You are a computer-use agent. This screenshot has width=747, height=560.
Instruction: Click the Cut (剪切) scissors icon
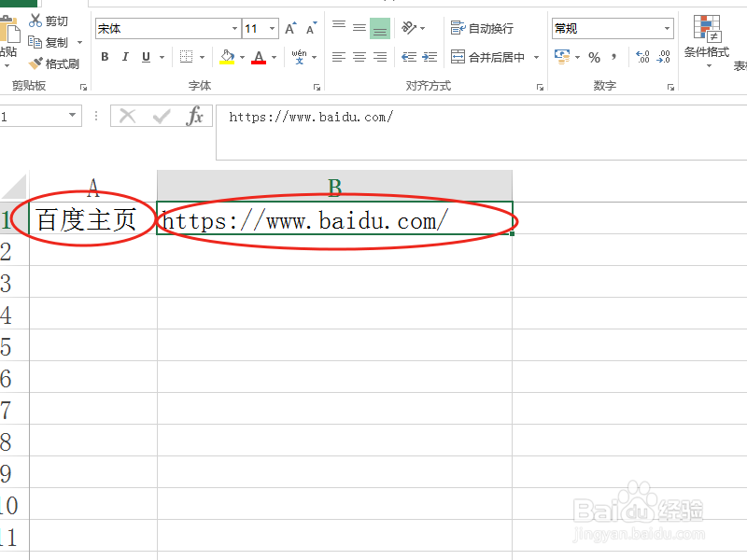coord(35,21)
